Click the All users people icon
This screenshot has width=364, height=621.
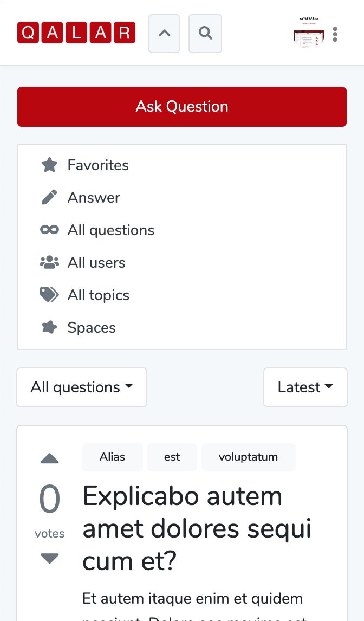[49, 263]
